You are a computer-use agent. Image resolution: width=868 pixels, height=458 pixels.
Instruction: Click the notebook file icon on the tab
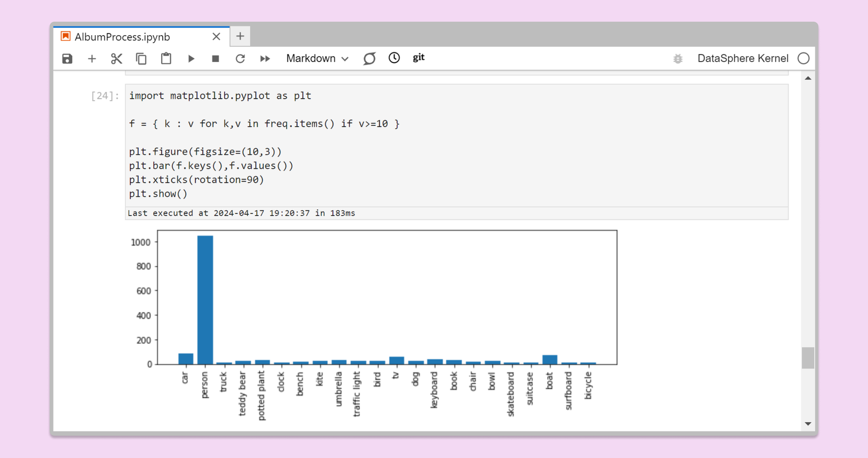click(x=65, y=36)
